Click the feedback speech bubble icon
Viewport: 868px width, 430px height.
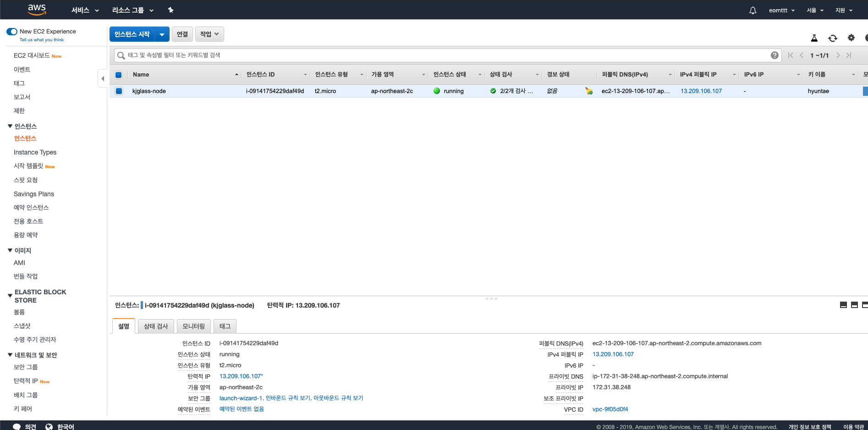coord(17,426)
